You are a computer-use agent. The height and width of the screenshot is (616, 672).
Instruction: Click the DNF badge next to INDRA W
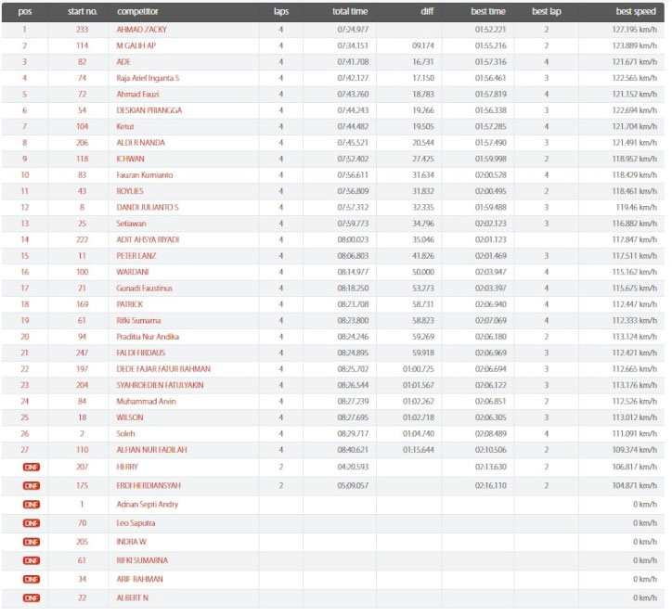[x=31, y=542]
